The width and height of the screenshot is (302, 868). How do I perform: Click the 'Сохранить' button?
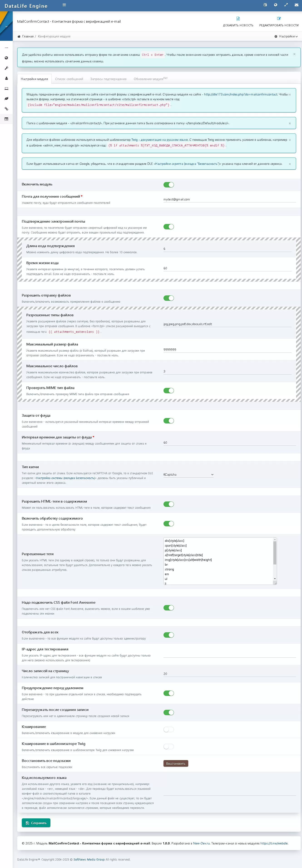[36, 822]
